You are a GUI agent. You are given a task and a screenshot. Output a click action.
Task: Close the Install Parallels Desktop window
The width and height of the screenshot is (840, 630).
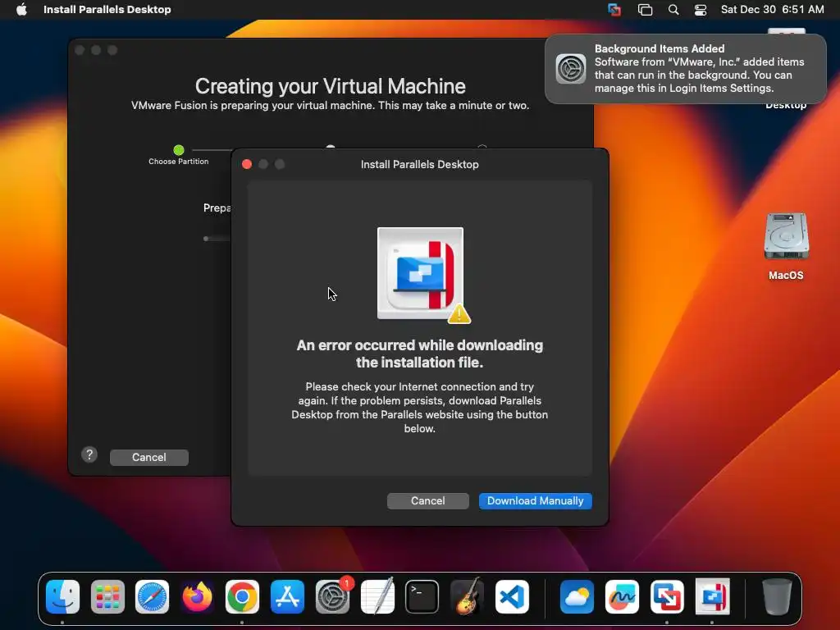[247, 164]
